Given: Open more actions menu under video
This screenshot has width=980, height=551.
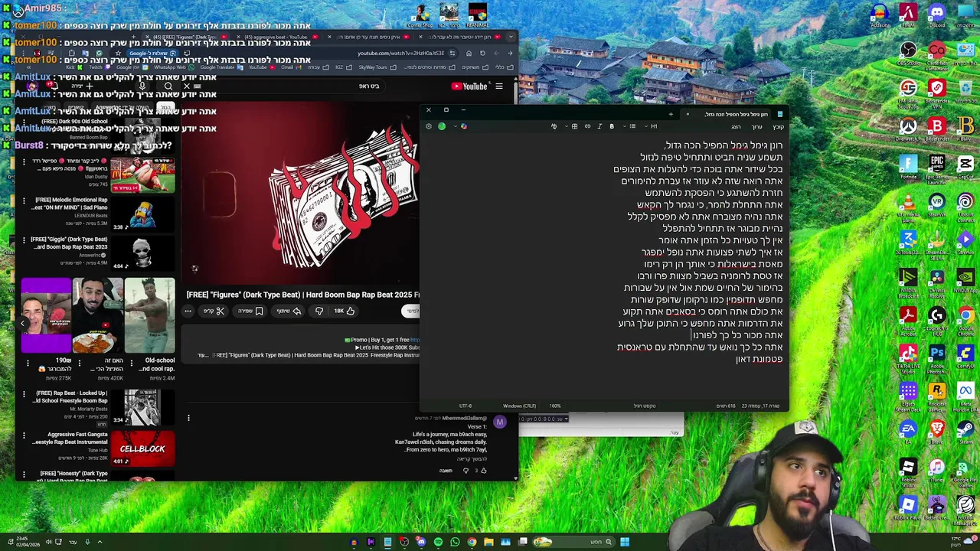Looking at the screenshot, I should tap(188, 311).
